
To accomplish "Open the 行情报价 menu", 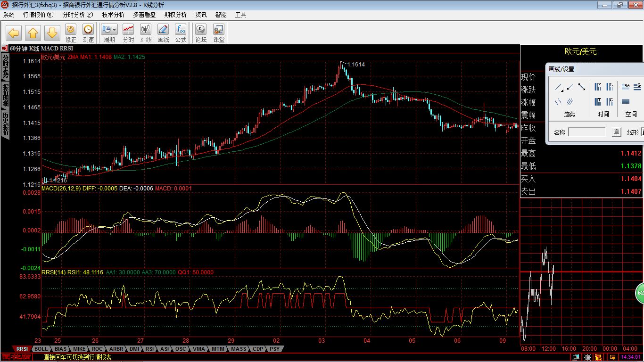I will click(x=38, y=15).
